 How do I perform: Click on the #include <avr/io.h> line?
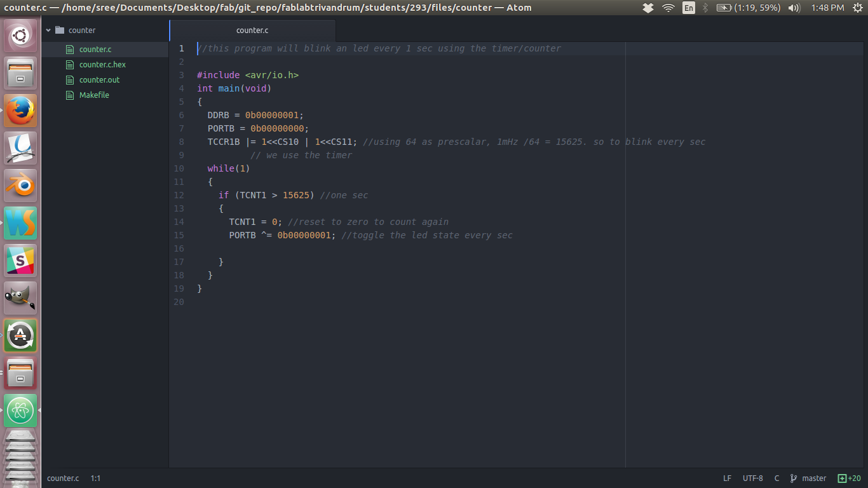coord(248,75)
